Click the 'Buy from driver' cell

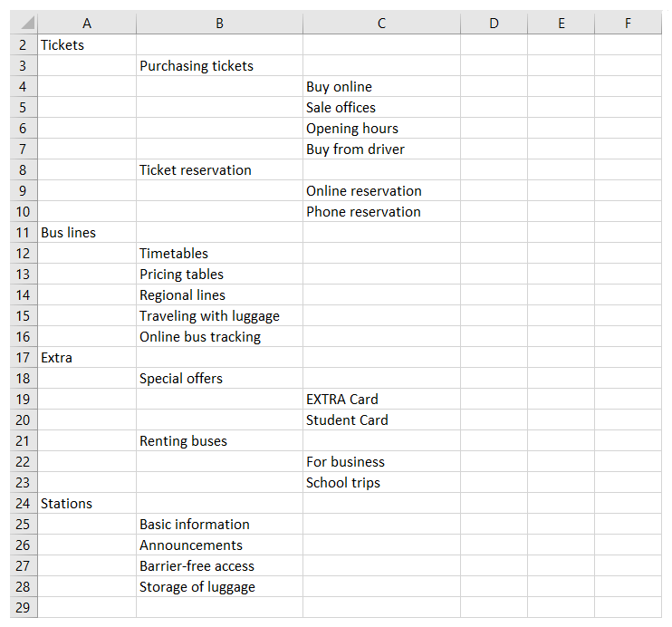(381, 149)
